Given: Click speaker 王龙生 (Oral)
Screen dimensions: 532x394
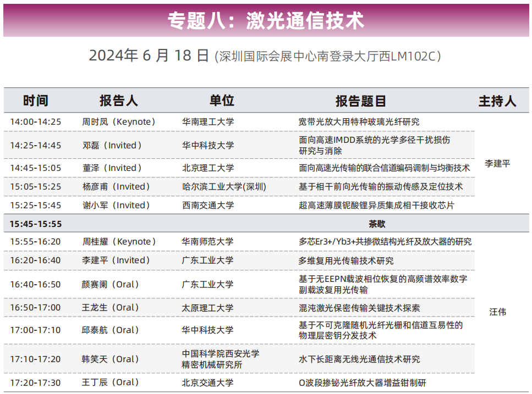Looking at the screenshot, I should coord(111,308).
